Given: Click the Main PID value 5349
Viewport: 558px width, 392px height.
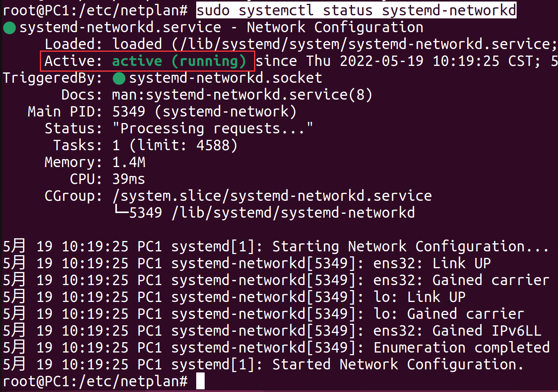Looking at the screenshot, I should pyautogui.click(x=129, y=112).
